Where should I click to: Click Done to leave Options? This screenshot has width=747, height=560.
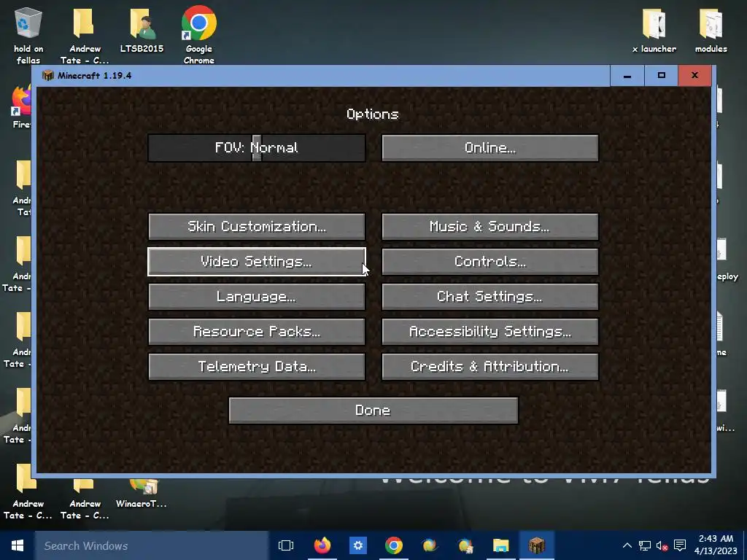[373, 411]
